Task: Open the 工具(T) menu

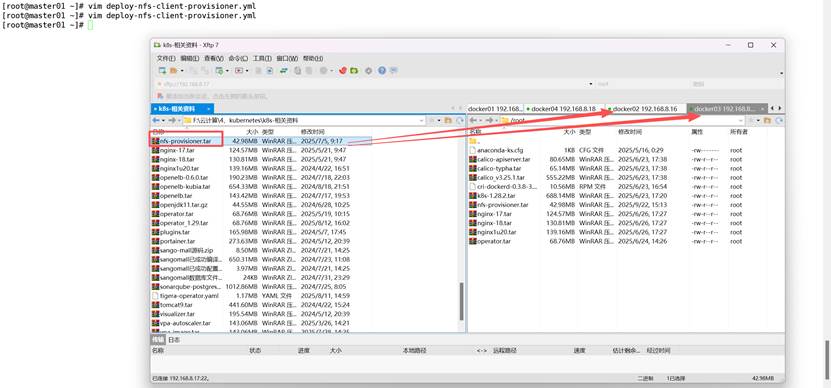Action: (x=262, y=58)
